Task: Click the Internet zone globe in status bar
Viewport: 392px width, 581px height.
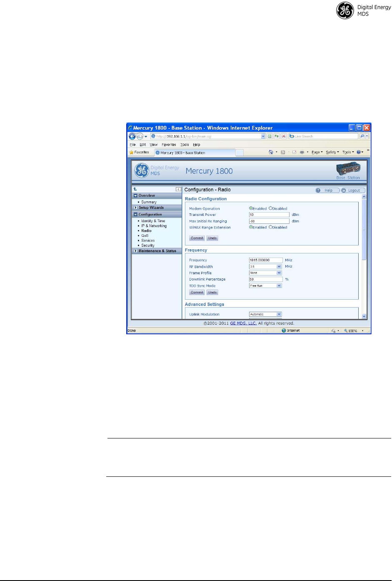Action: 284,331
